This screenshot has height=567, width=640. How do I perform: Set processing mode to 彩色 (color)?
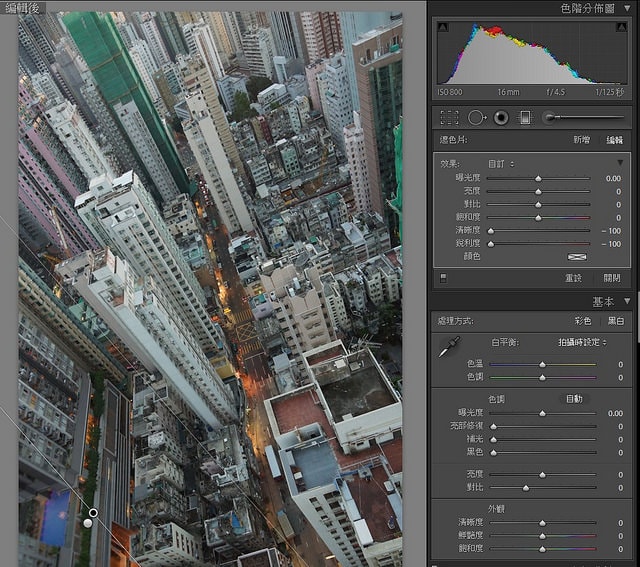click(583, 321)
